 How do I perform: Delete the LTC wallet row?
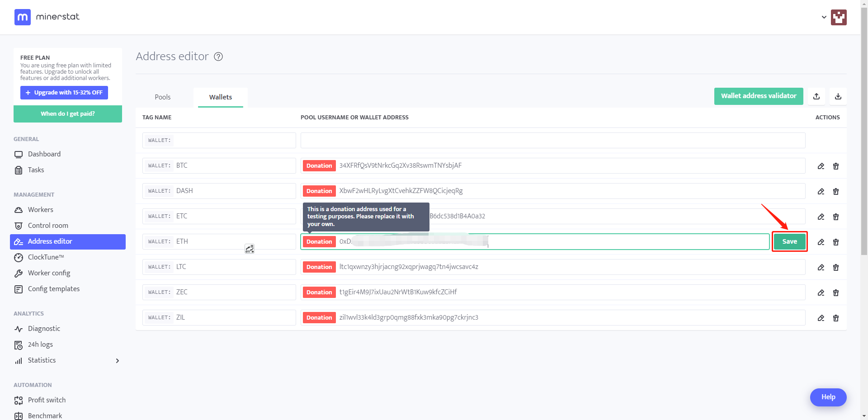click(836, 267)
